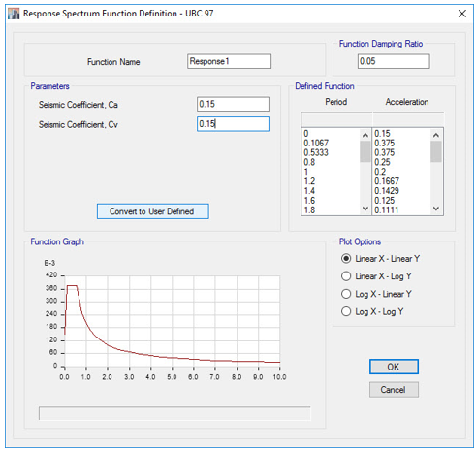Image resolution: width=476 pixels, height=450 pixels.
Task: Click the ETABS application icon in title bar
Action: [14, 14]
